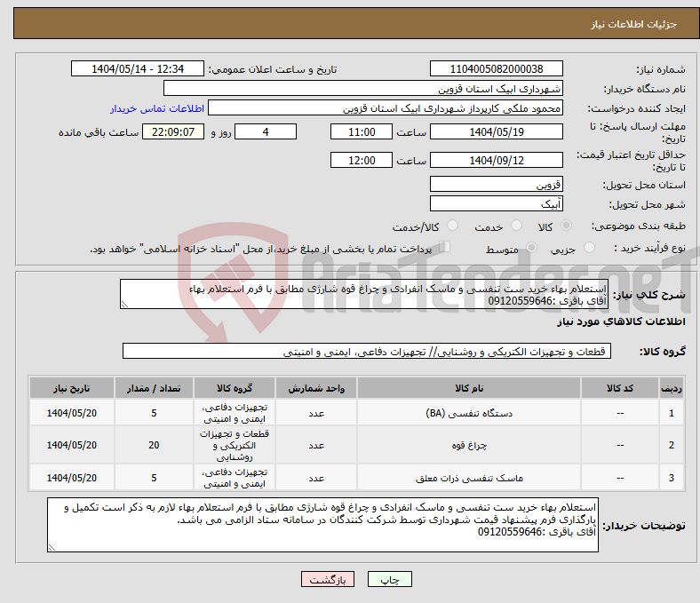
Task: Click the گروه کالا column header
Action: pyautogui.click(x=235, y=388)
